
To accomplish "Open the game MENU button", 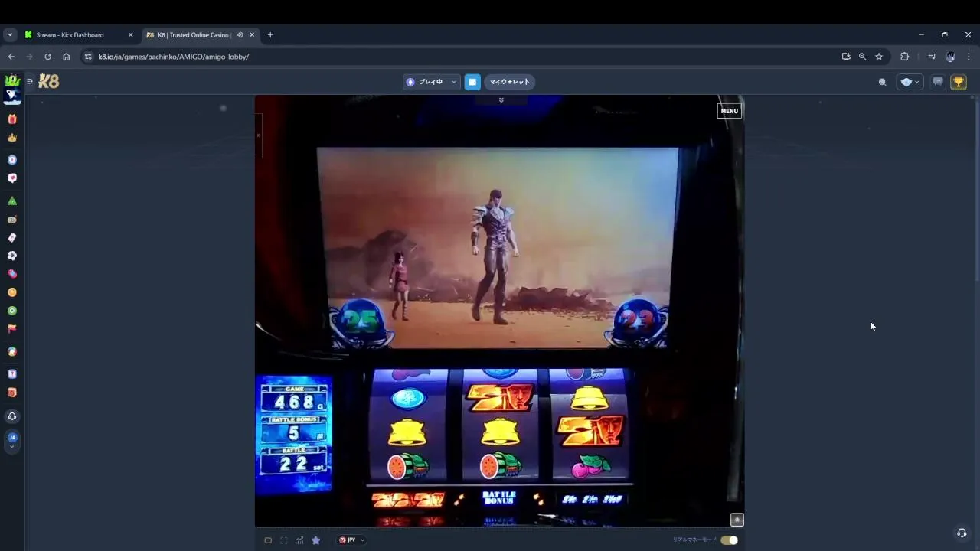I will pyautogui.click(x=729, y=111).
